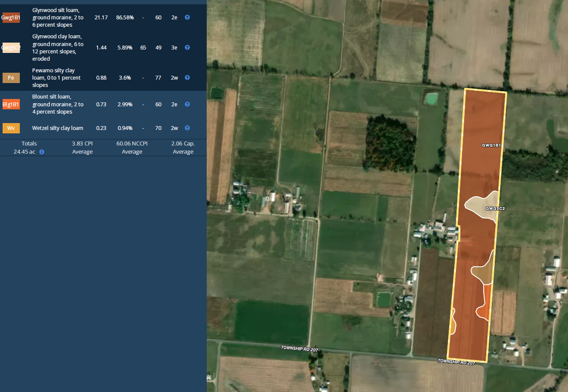
Task: Select the Glynwood silt loam soil name
Action: point(58,18)
